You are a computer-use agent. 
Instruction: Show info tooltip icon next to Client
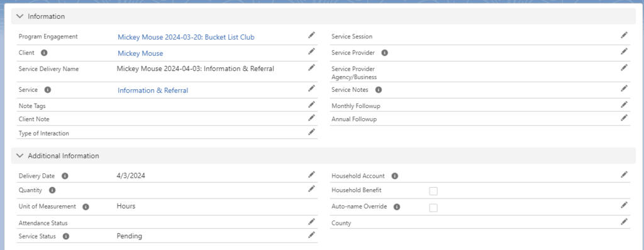click(44, 53)
